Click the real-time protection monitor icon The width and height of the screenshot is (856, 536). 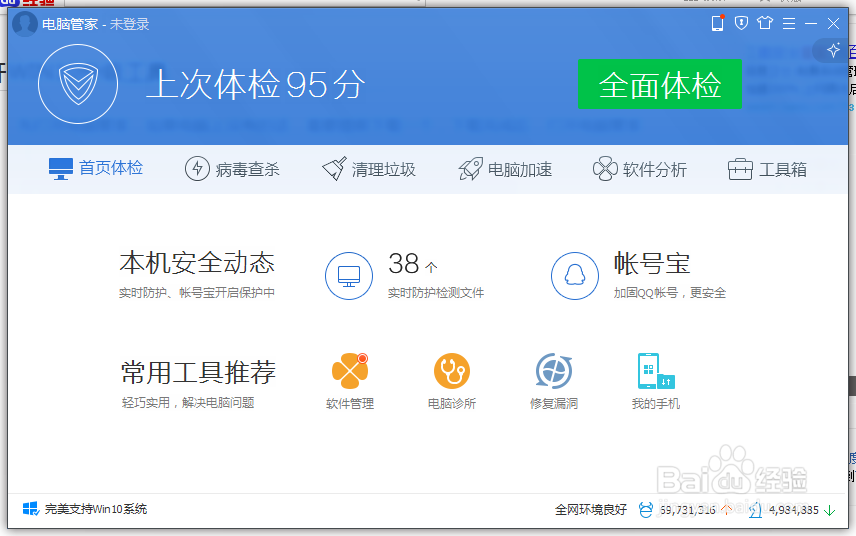click(349, 276)
